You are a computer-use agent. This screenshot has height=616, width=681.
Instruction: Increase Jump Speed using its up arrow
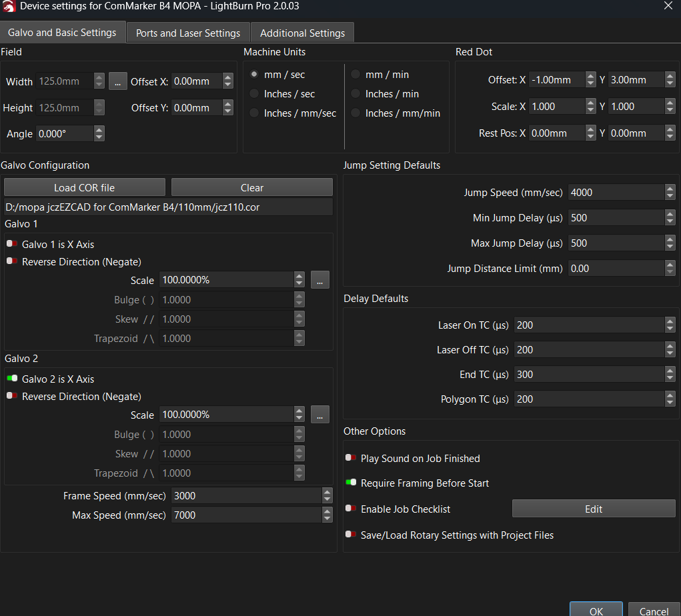670,188
